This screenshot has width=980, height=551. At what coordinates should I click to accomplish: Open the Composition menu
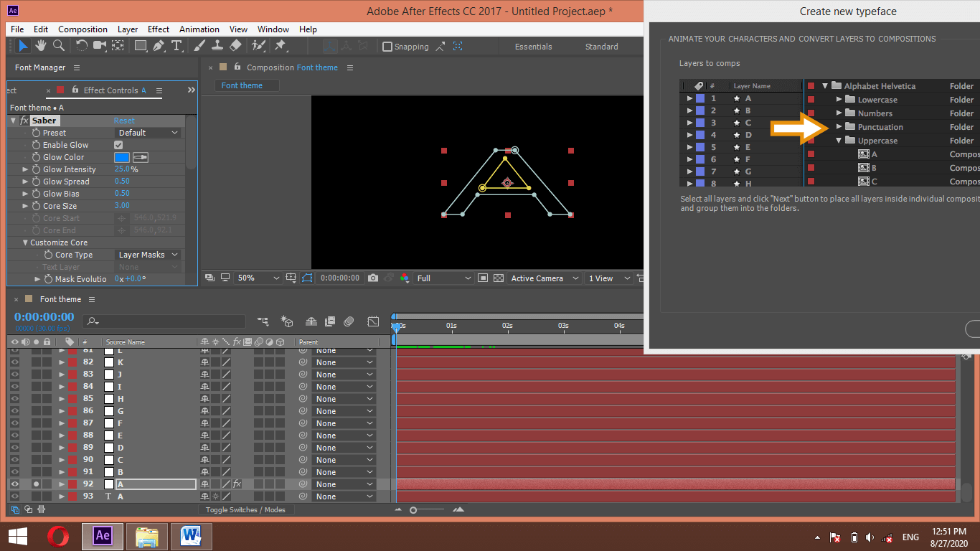point(83,29)
